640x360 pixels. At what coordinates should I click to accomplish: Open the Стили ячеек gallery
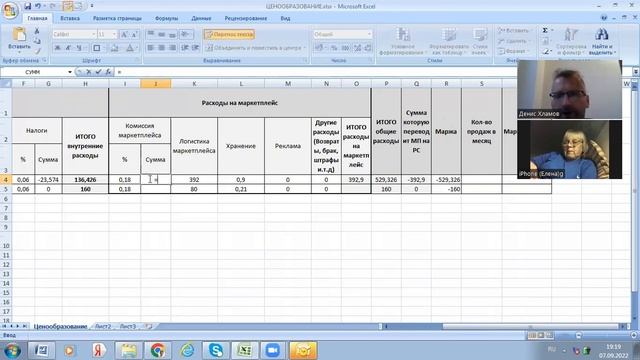tap(480, 42)
